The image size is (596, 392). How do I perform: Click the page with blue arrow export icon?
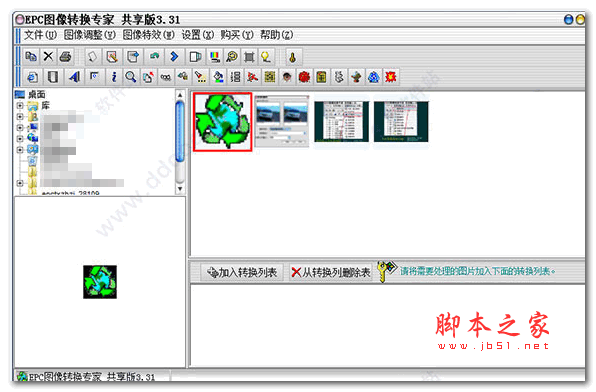133,57
